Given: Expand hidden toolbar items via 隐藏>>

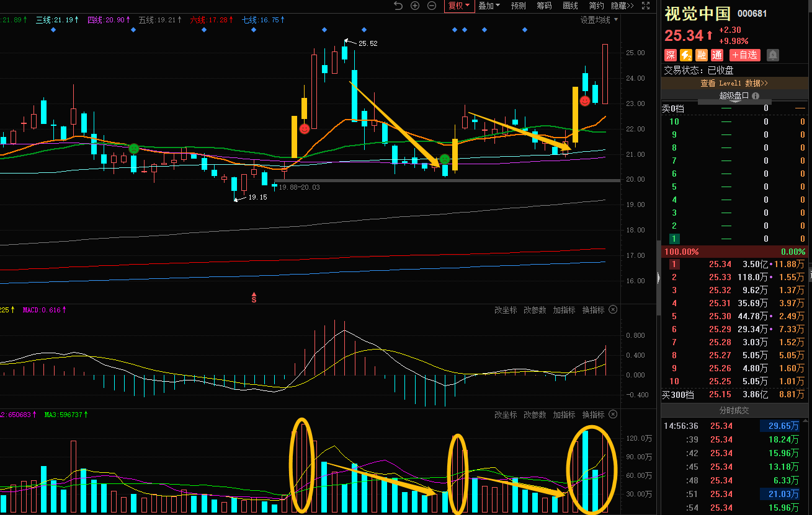Looking at the screenshot, I should [622, 6].
